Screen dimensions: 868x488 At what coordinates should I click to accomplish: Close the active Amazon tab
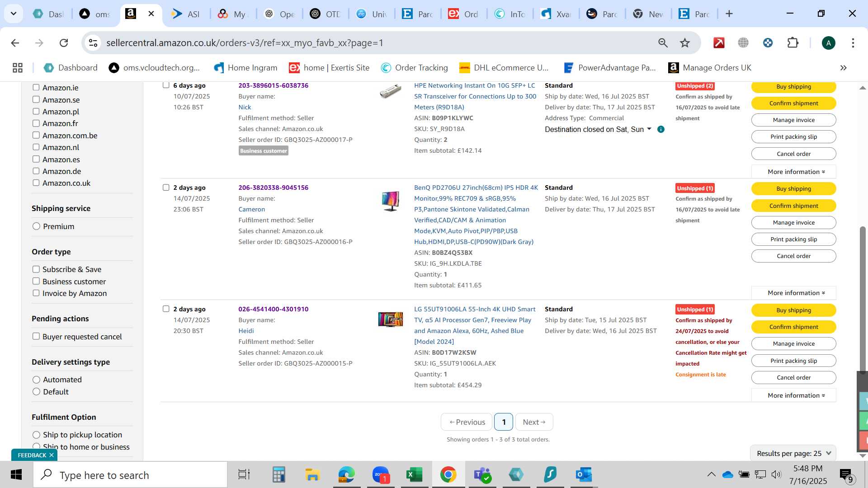tap(151, 14)
